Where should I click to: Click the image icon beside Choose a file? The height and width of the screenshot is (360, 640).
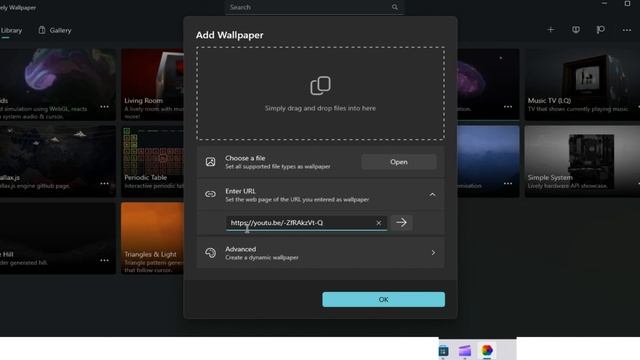[210, 162]
